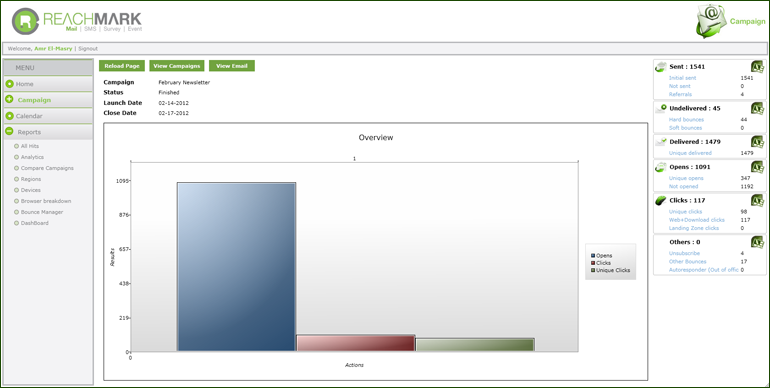Open Soft bounces link

pyautogui.click(x=686, y=128)
